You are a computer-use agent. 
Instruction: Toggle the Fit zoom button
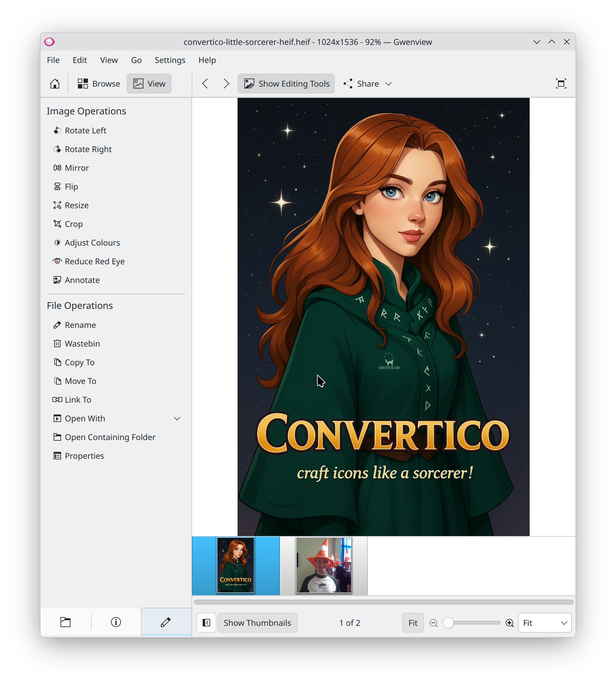tap(412, 623)
